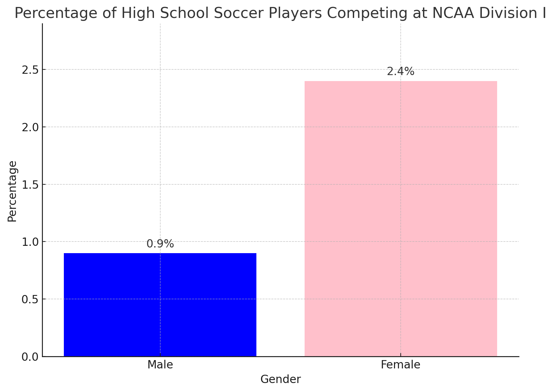Click the 0.5 y-axis tick label
The image size is (553, 392).
(x=30, y=299)
